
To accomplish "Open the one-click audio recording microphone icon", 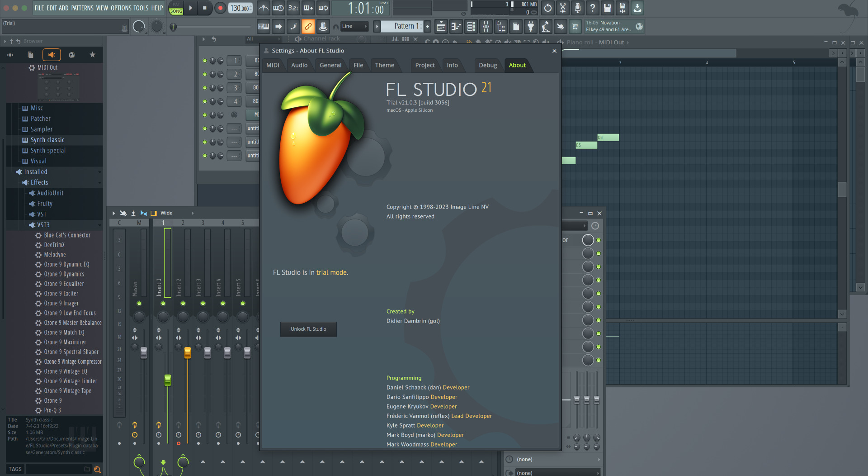I will (577, 8).
